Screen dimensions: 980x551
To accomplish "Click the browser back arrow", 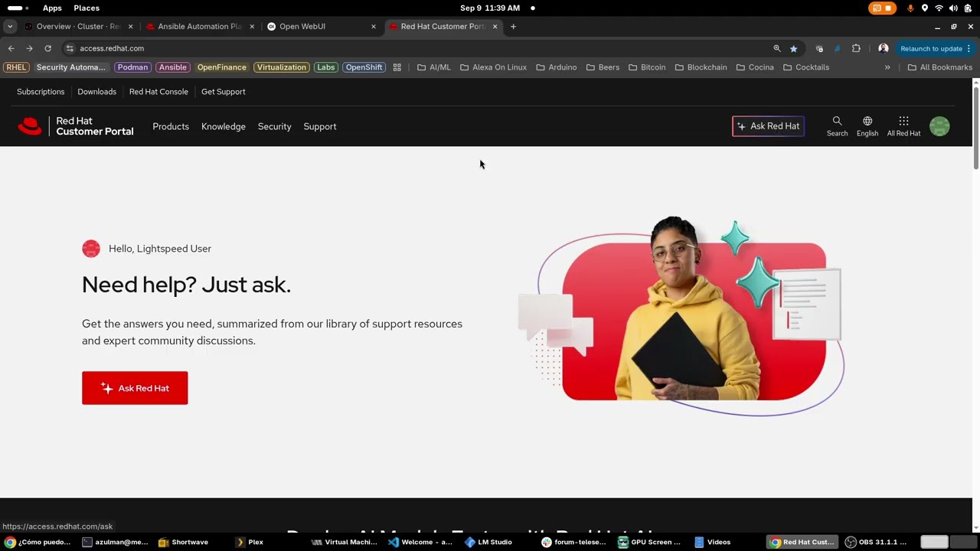I will click(11, 48).
